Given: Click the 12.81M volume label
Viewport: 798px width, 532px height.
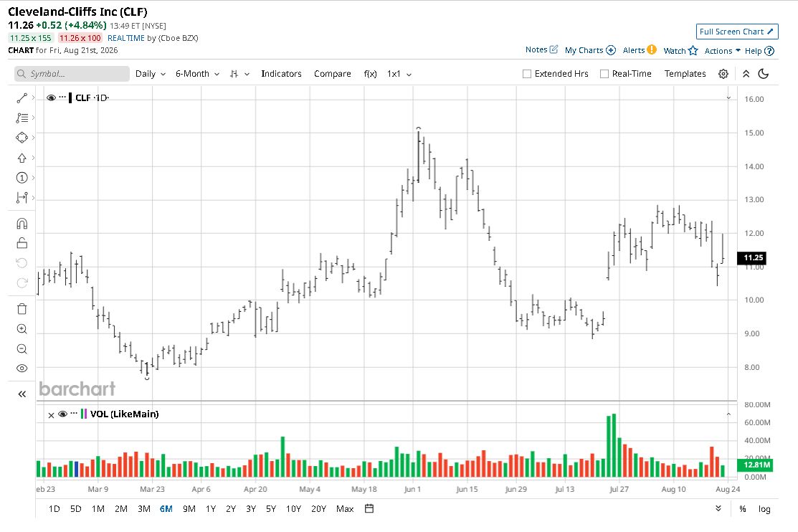Looking at the screenshot, I should (755, 465).
